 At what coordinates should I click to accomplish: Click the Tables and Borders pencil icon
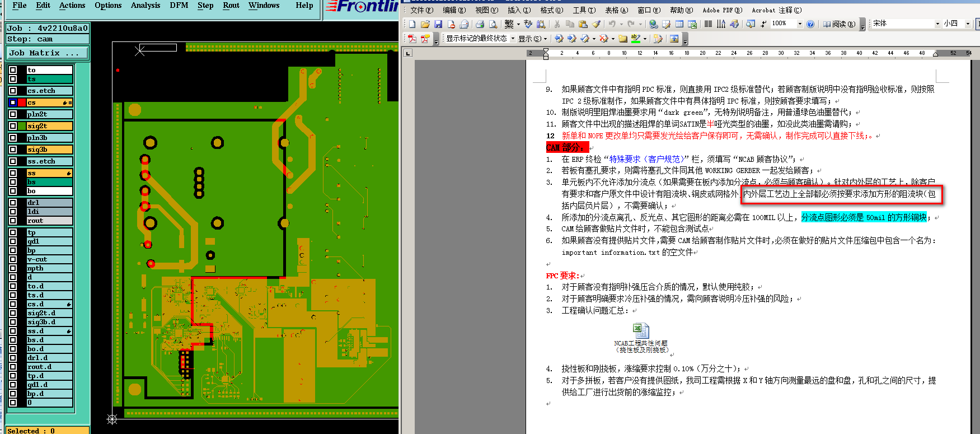(666, 24)
